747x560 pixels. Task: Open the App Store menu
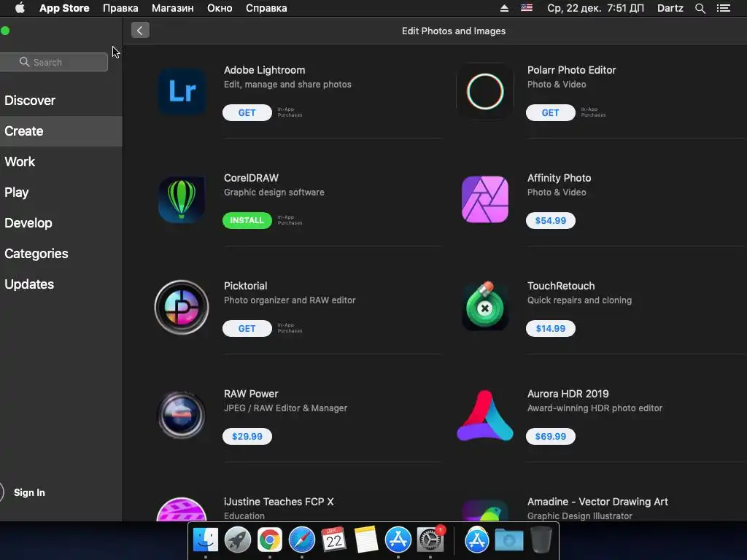64,8
